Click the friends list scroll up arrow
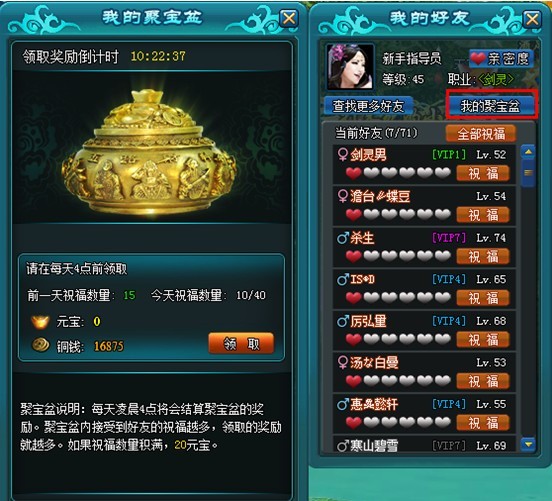Image resolution: width=552 pixels, height=501 pixels. pyautogui.click(x=528, y=152)
